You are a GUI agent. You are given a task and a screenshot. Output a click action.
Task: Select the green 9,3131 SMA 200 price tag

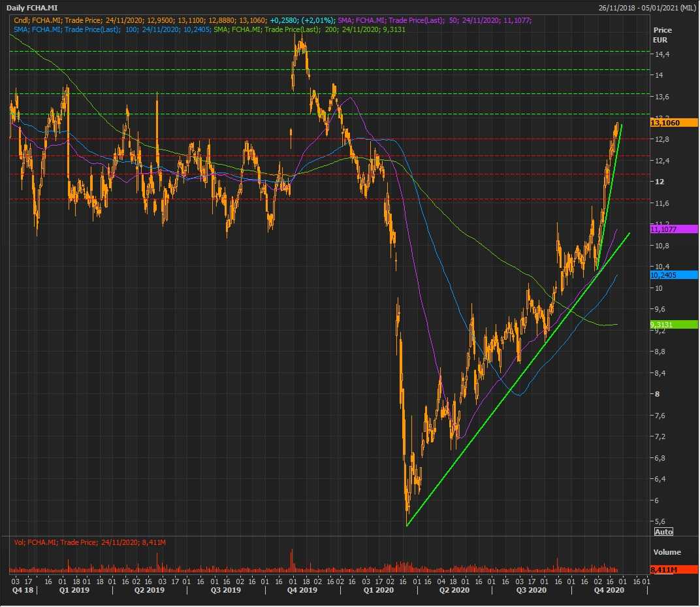pos(673,324)
